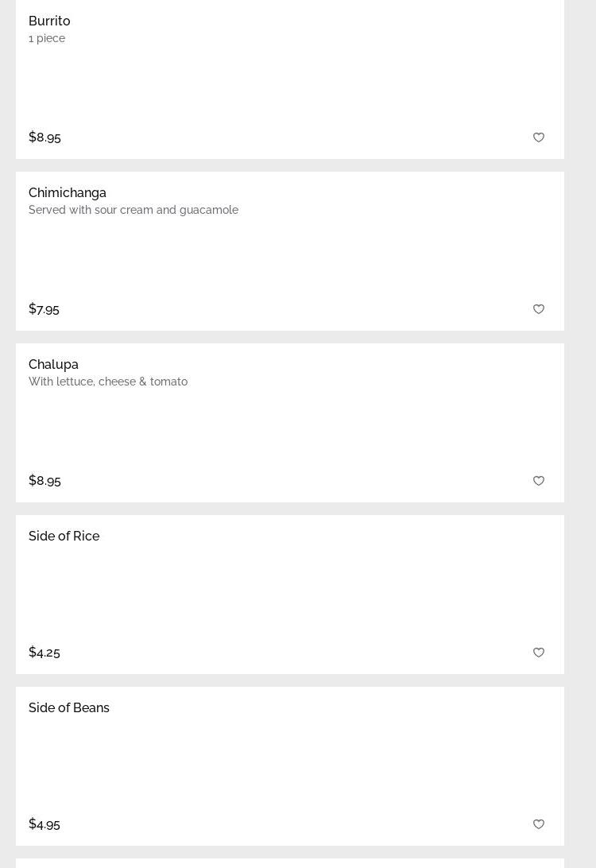Open the Burrito menu item
The width and height of the screenshot is (596, 868).
click(49, 21)
